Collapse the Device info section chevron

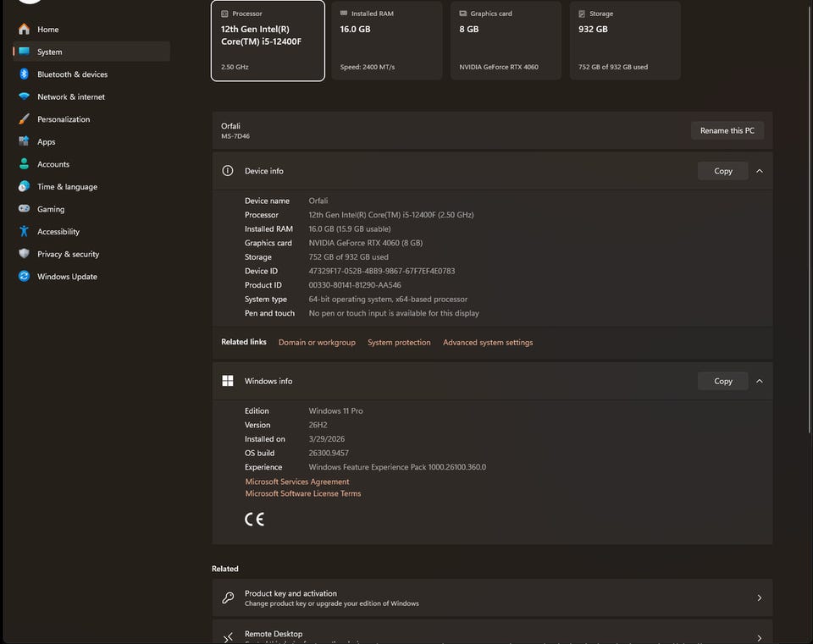tap(759, 171)
